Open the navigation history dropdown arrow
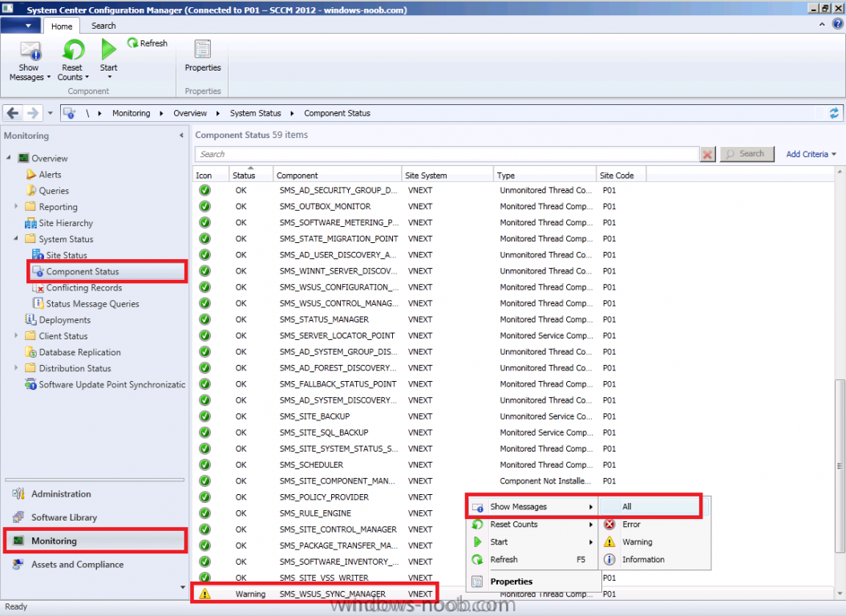 (51, 113)
